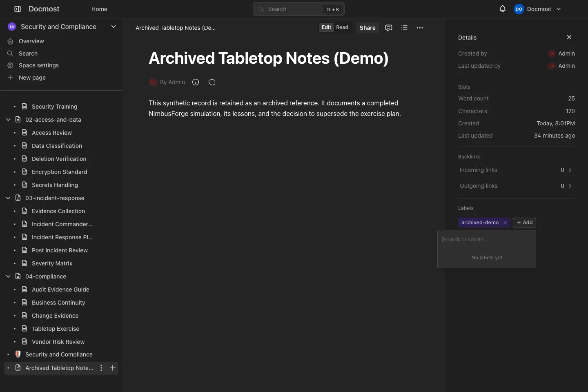Open the table of contents icon
Viewport: 588px width, 392px height.
404,28
